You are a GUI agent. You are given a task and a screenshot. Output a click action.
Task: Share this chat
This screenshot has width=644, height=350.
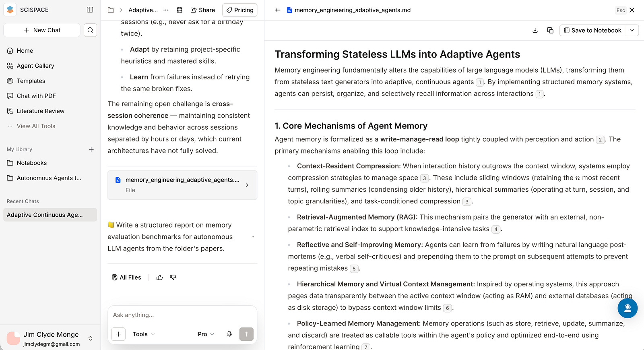pyautogui.click(x=203, y=10)
